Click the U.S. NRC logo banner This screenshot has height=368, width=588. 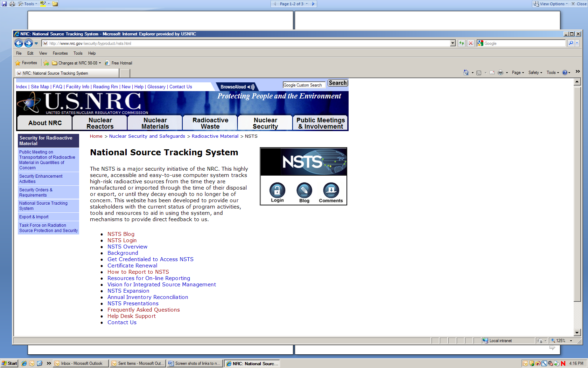point(83,103)
